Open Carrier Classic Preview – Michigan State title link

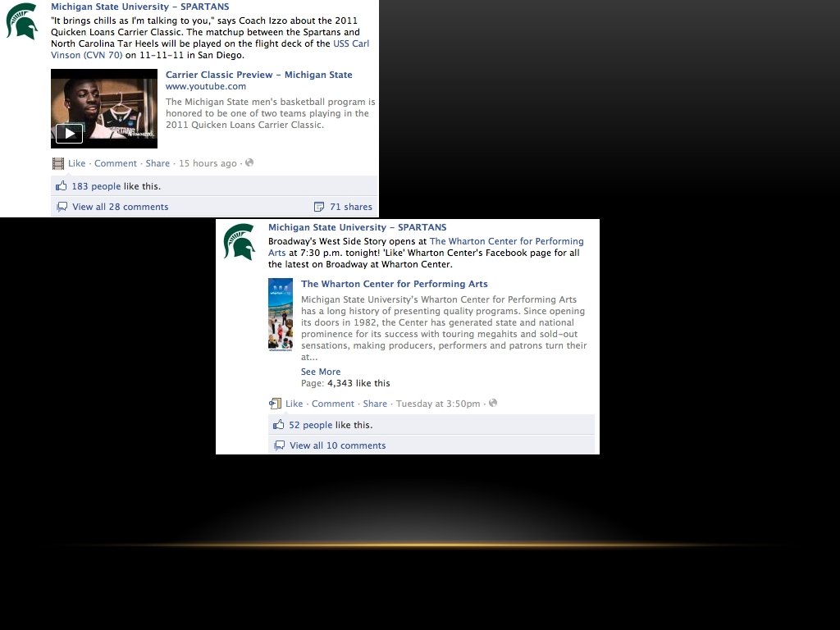(x=258, y=75)
